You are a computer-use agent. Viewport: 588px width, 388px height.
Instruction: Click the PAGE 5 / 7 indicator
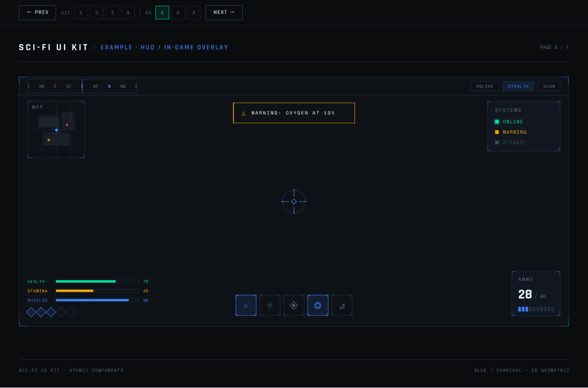(554, 47)
